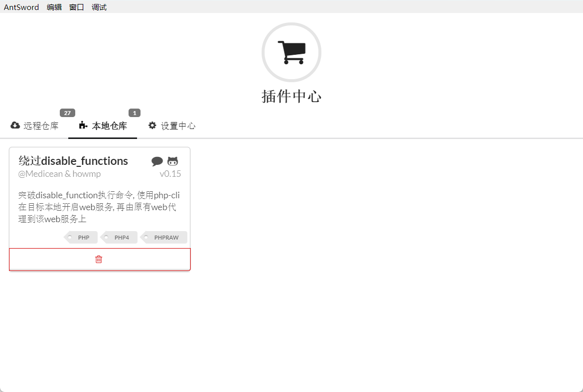Viewport: 583px width, 392px height.
Task: Click the v0.15 version label
Action: pyautogui.click(x=170, y=174)
